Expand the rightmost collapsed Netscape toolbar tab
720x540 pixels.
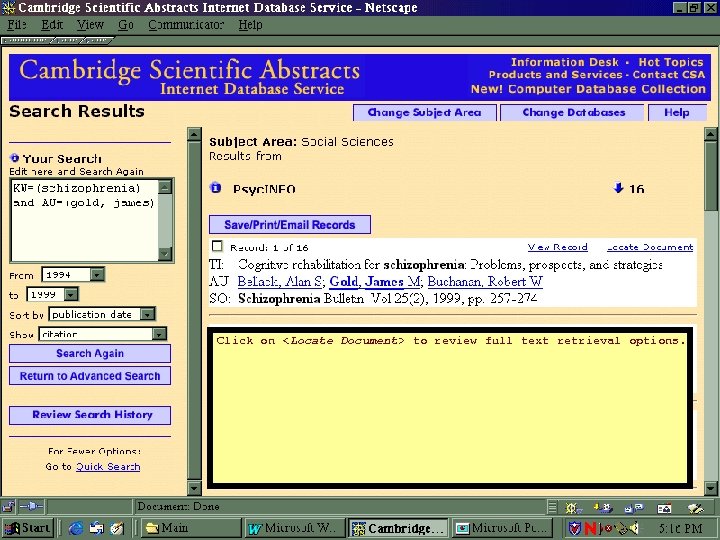tap(96, 40)
